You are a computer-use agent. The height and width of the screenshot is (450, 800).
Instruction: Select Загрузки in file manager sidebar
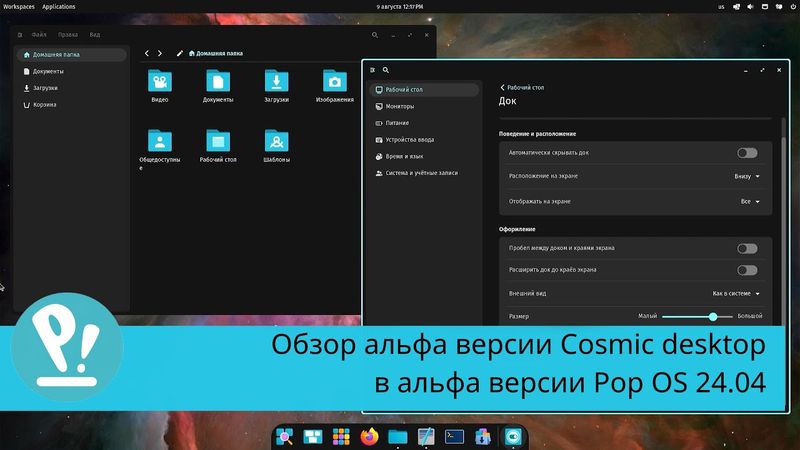[x=71, y=88]
